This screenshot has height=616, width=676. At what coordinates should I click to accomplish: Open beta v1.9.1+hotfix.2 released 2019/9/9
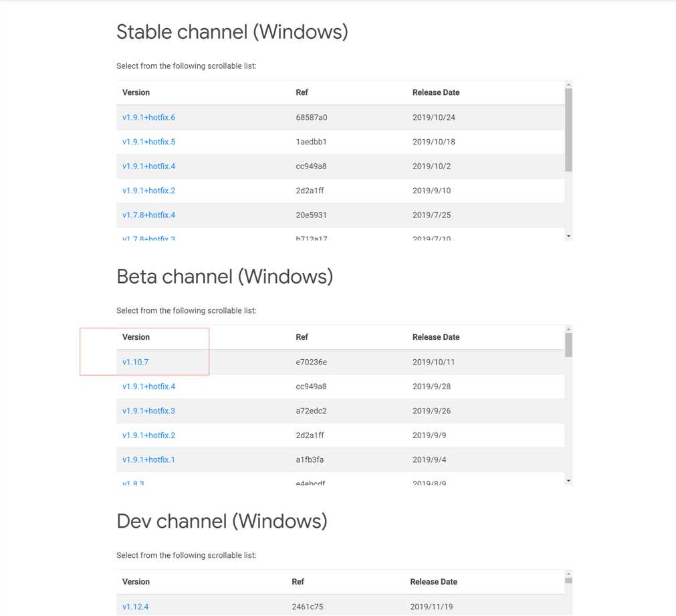(148, 435)
